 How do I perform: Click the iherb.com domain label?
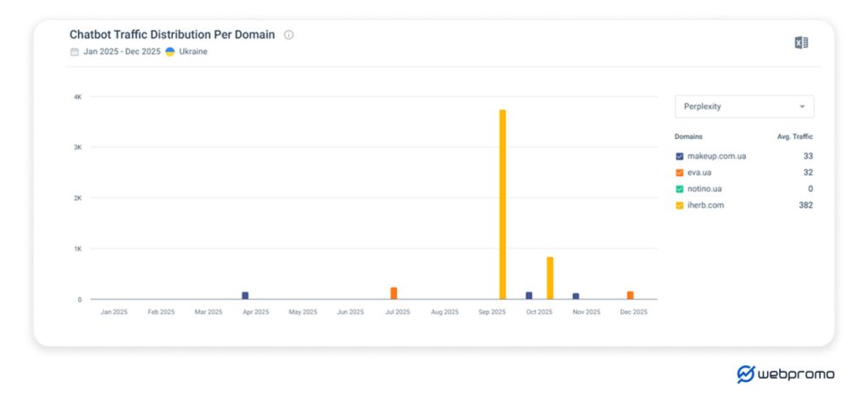(x=705, y=205)
